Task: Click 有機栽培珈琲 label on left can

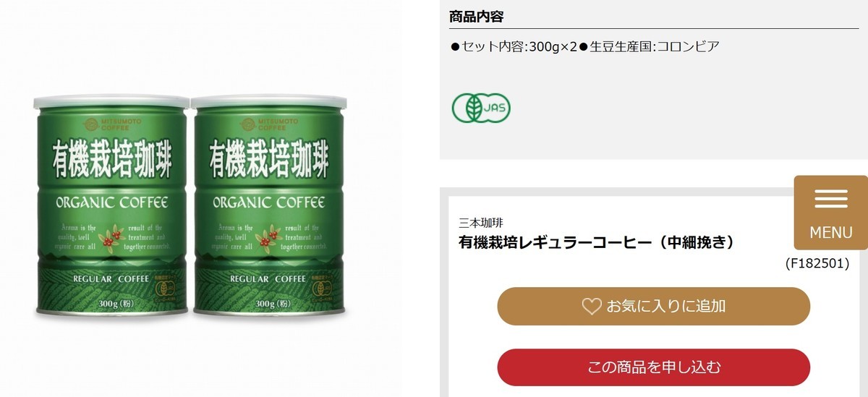Action: coord(112,161)
